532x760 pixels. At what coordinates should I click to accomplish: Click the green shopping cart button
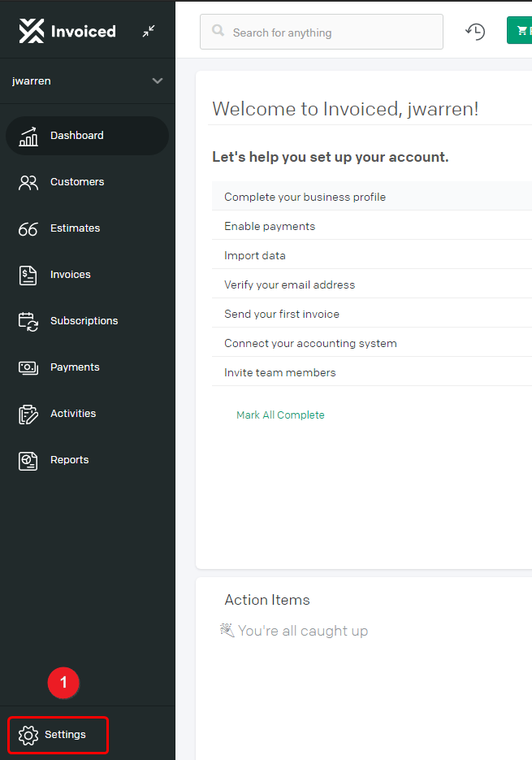(x=519, y=31)
